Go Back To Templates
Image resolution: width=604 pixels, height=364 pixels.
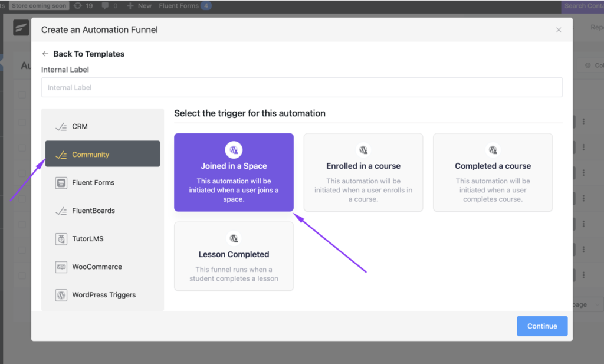pos(88,54)
